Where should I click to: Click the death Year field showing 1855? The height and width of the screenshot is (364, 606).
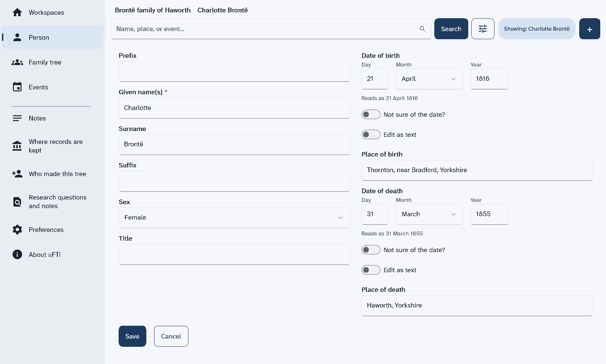pos(489,214)
